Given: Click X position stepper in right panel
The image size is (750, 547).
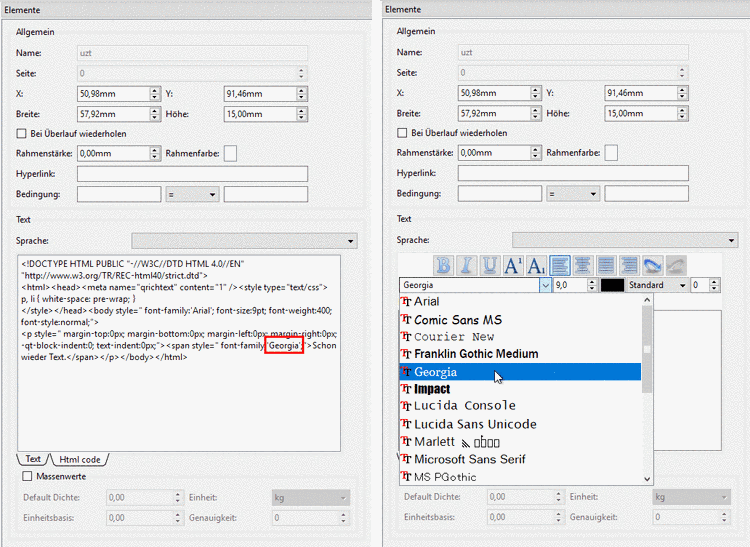Looking at the screenshot, I should point(536,93).
